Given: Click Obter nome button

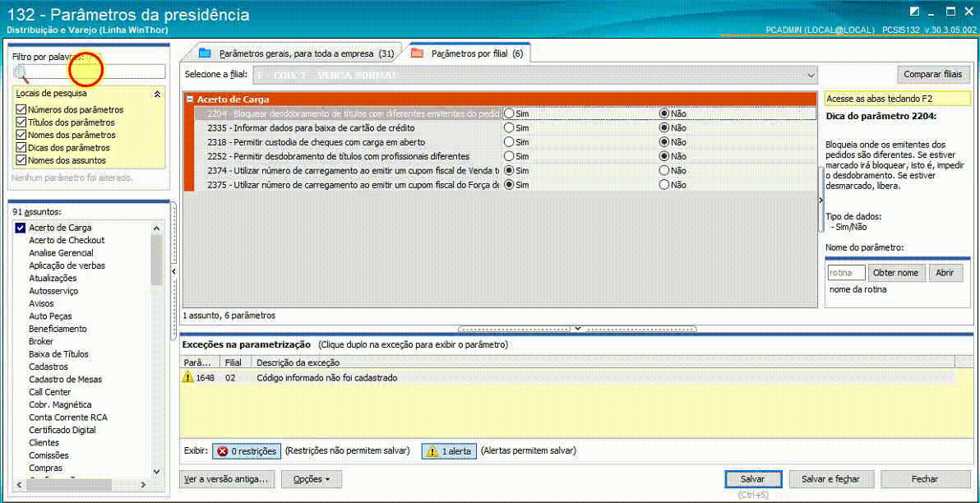Looking at the screenshot, I should tap(895, 273).
